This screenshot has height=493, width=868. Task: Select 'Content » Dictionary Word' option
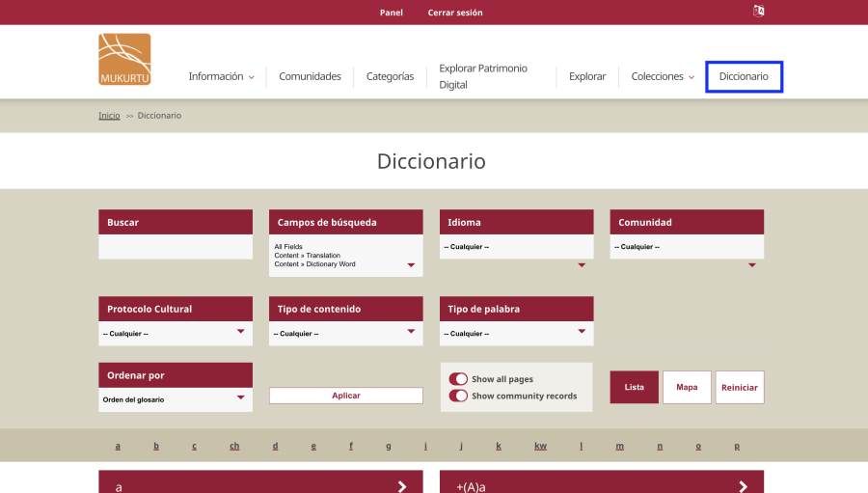tap(315, 264)
